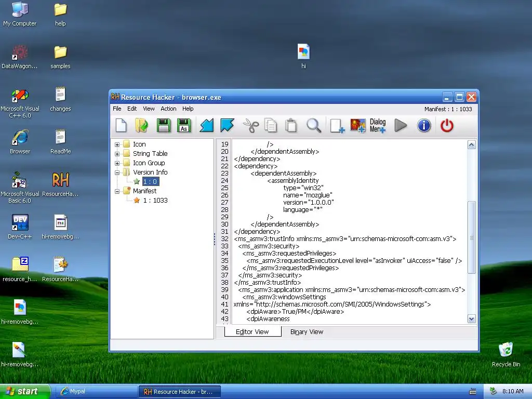Image resolution: width=532 pixels, height=399 pixels.
Task: Open the Recycle Bin desktop icon
Action: pos(506,354)
